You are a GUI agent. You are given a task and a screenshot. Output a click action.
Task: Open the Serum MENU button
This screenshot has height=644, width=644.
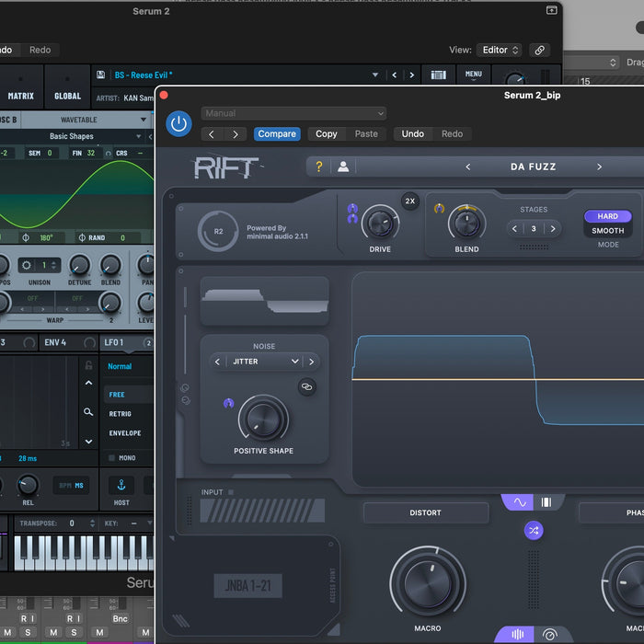(473, 75)
